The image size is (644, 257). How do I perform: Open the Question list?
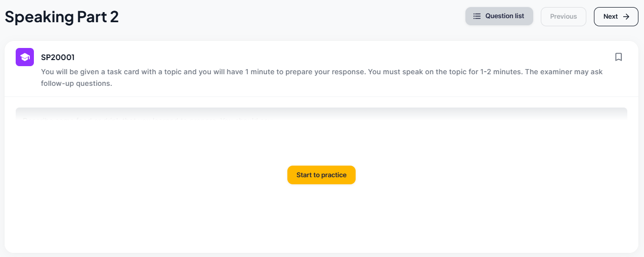pyautogui.click(x=499, y=16)
